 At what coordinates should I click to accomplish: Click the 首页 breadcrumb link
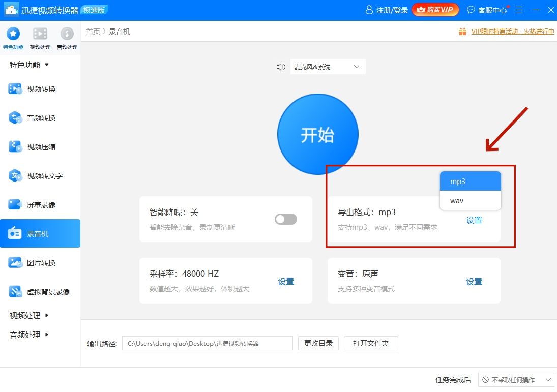(x=93, y=32)
